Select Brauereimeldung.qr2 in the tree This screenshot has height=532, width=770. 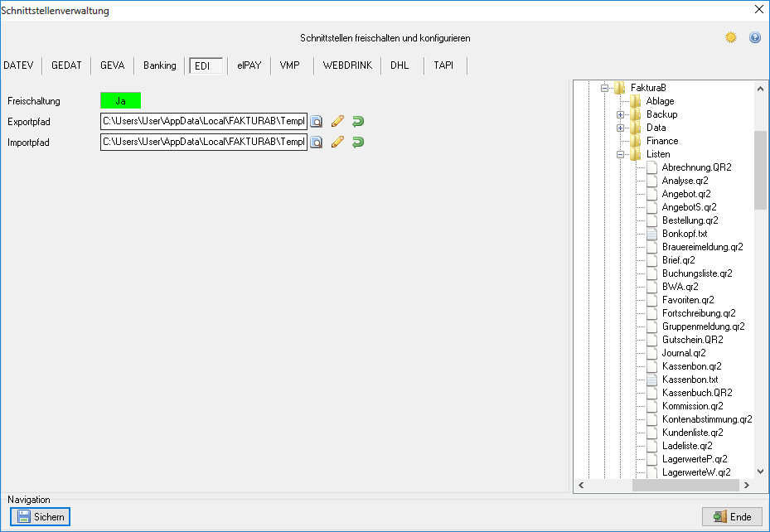[702, 247]
